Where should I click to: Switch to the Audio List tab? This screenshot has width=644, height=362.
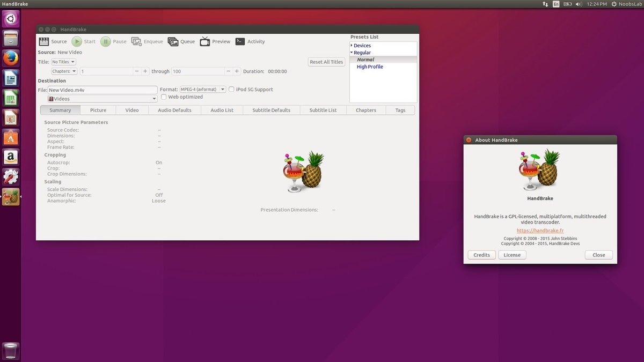pos(222,110)
